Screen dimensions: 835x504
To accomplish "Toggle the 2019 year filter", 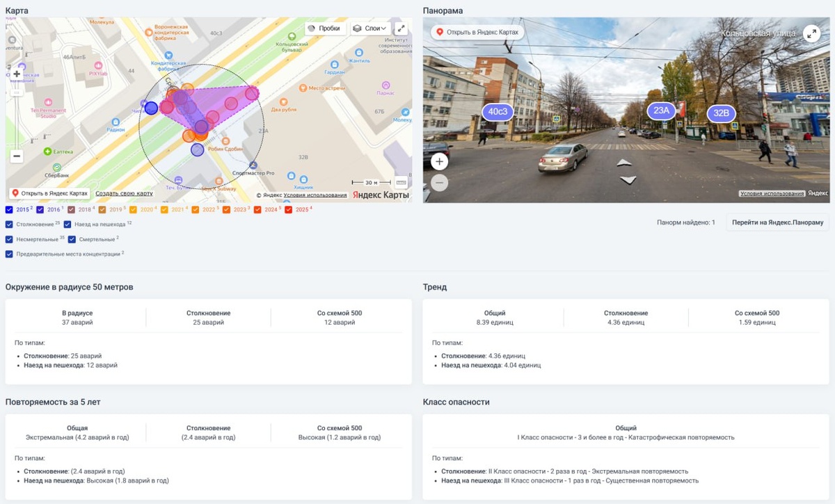I will (102, 209).
